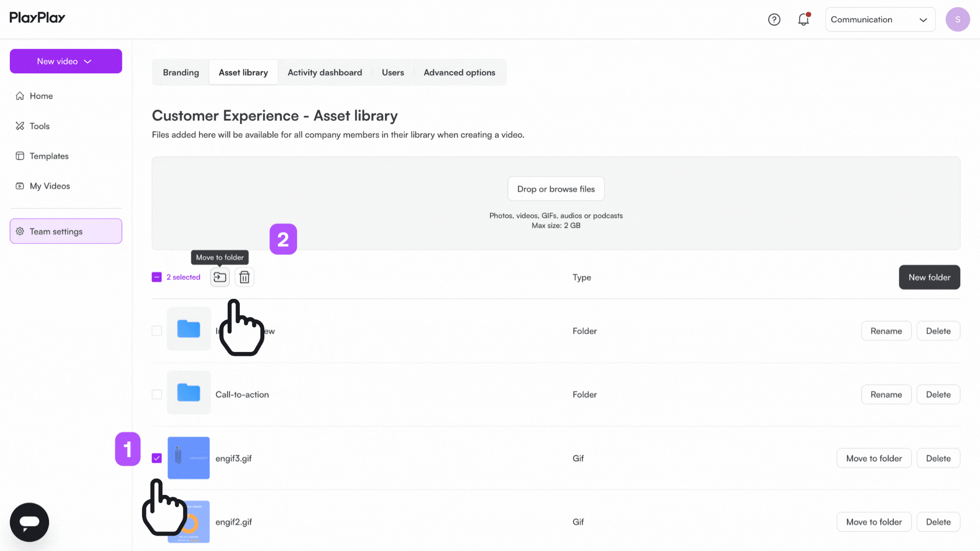The width and height of the screenshot is (980, 551).
Task: Open the user avatar S icon
Action: pos(957,19)
